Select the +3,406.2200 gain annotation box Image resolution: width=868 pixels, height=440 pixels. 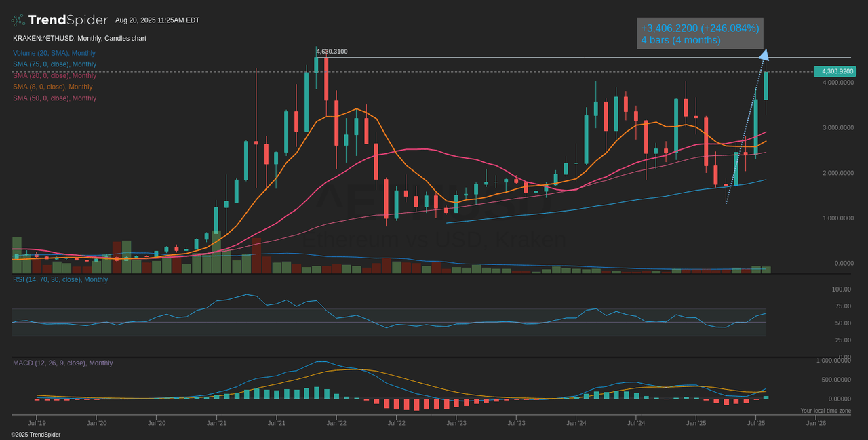point(701,33)
